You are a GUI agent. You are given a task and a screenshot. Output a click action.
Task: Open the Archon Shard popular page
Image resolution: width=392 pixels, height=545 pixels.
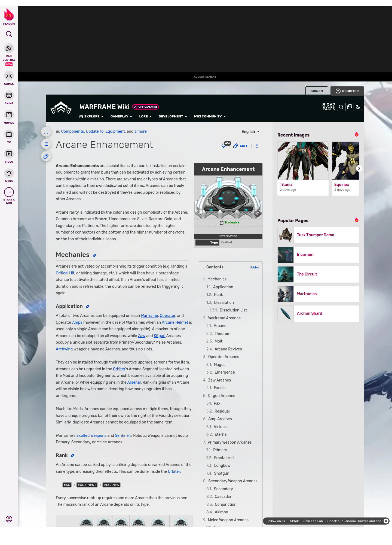pyautogui.click(x=318, y=314)
